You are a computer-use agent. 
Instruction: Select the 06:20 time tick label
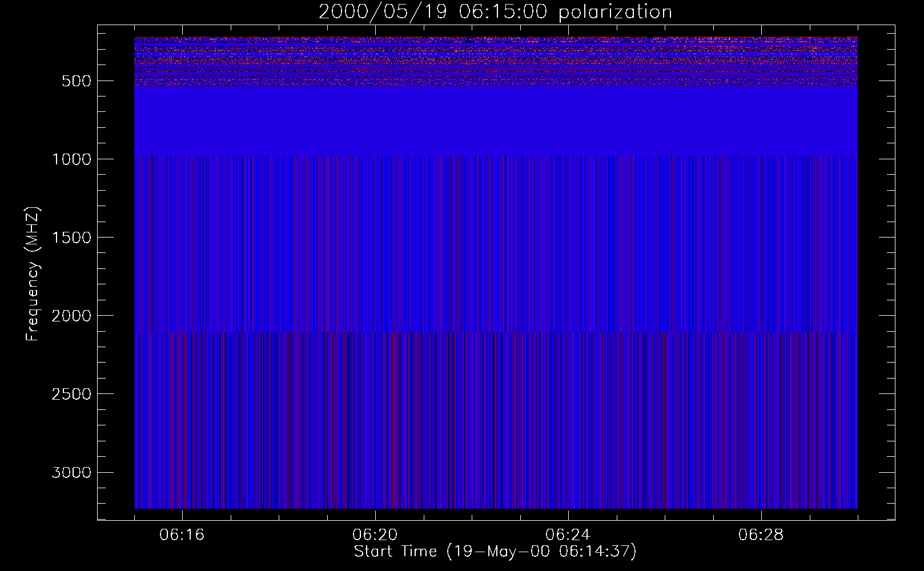pos(375,535)
